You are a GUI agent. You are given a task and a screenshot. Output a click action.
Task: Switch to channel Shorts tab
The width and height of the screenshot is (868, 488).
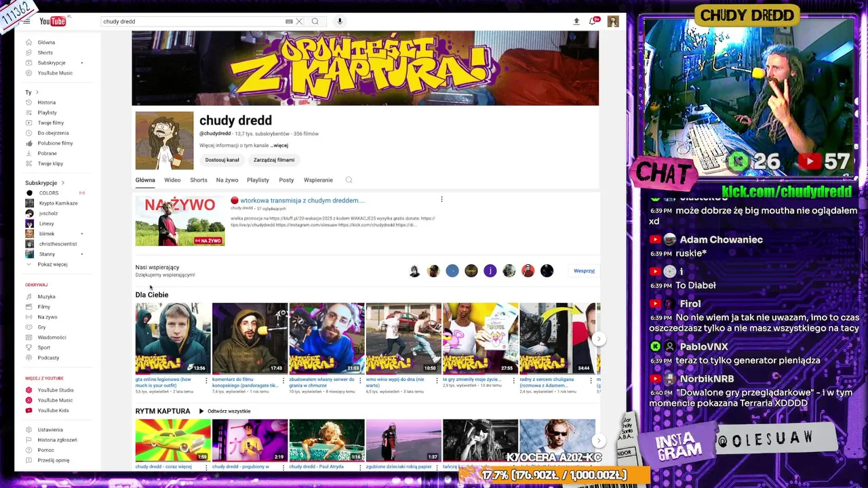[199, 180]
